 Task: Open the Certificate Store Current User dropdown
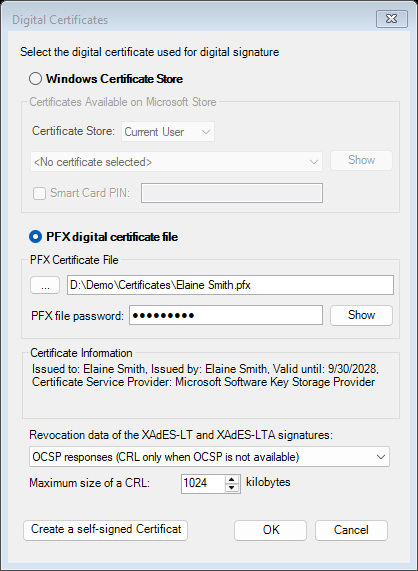(168, 132)
